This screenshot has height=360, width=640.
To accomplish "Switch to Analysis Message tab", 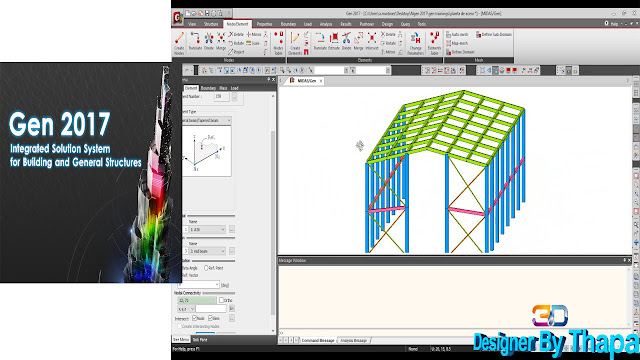I will (353, 340).
